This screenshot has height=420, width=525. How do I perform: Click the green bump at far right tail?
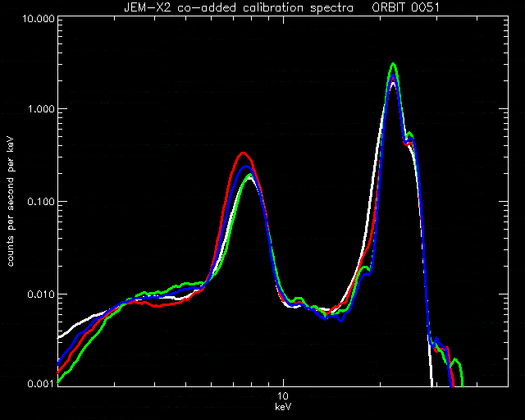pyautogui.click(x=456, y=361)
